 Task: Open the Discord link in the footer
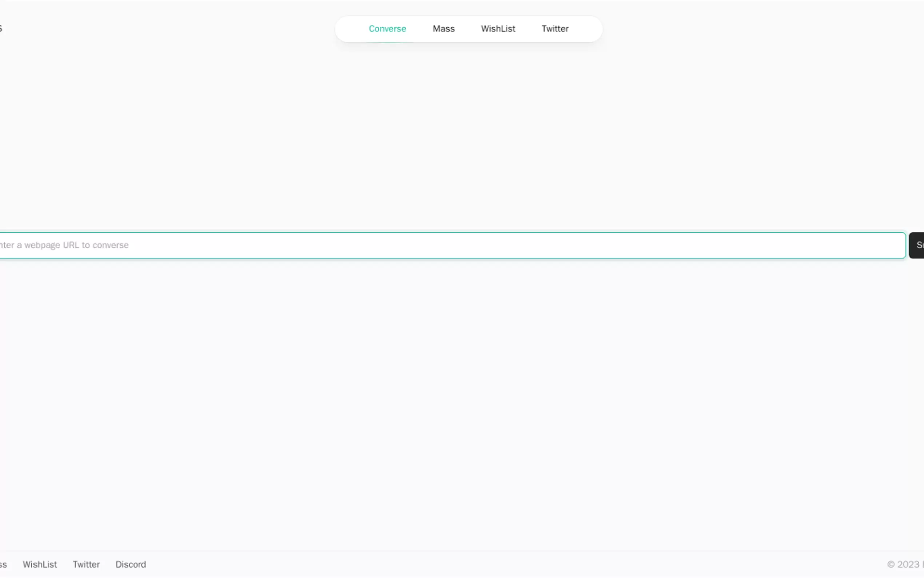(131, 564)
